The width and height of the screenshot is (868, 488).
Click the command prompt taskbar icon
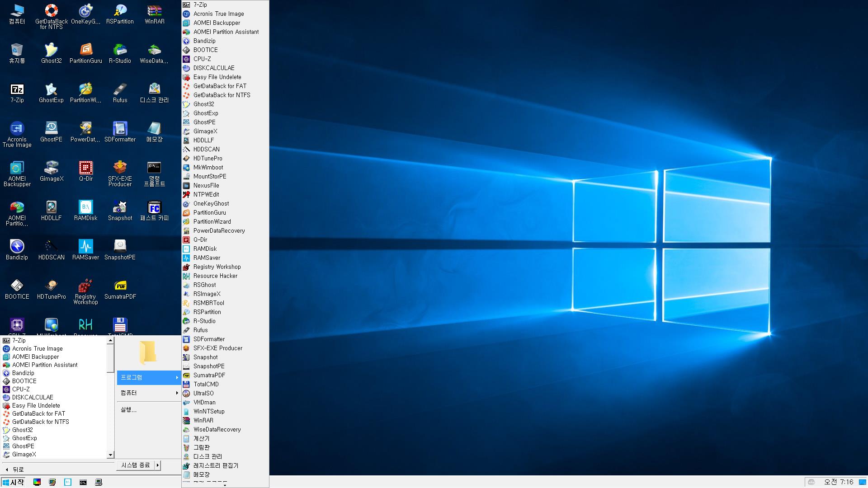click(83, 482)
